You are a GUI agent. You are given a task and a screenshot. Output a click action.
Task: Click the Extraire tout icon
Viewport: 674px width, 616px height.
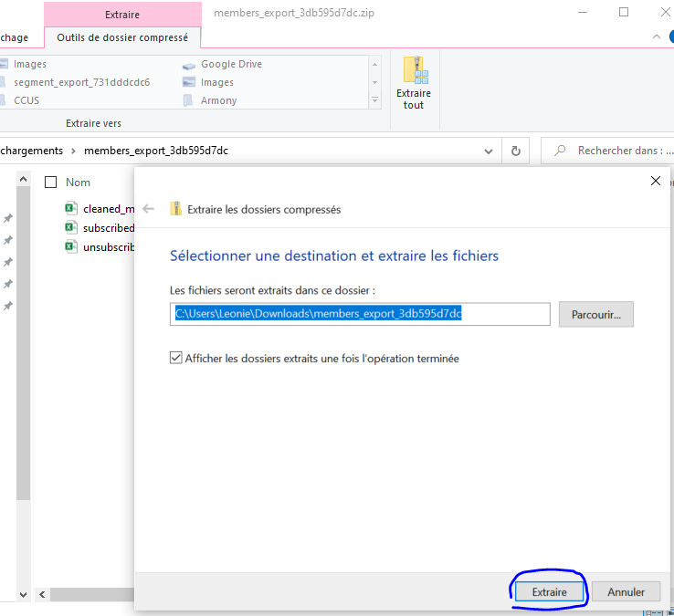pos(416,70)
